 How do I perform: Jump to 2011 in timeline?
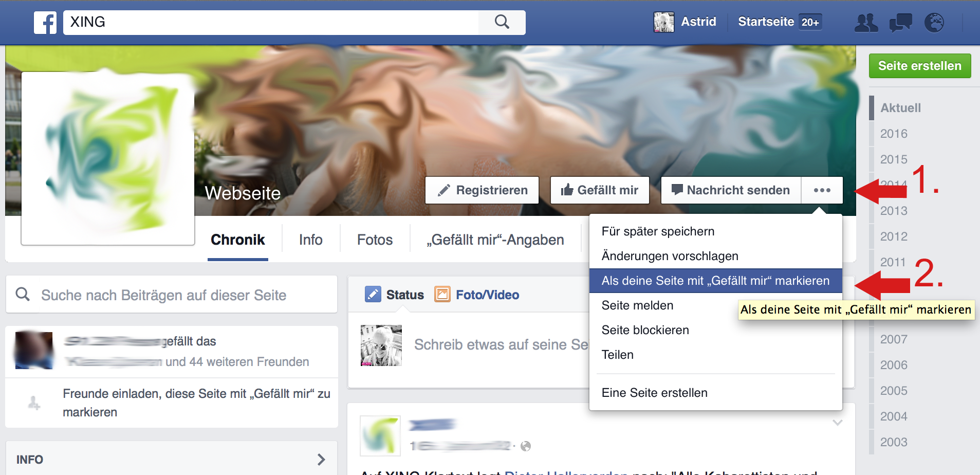point(893,262)
